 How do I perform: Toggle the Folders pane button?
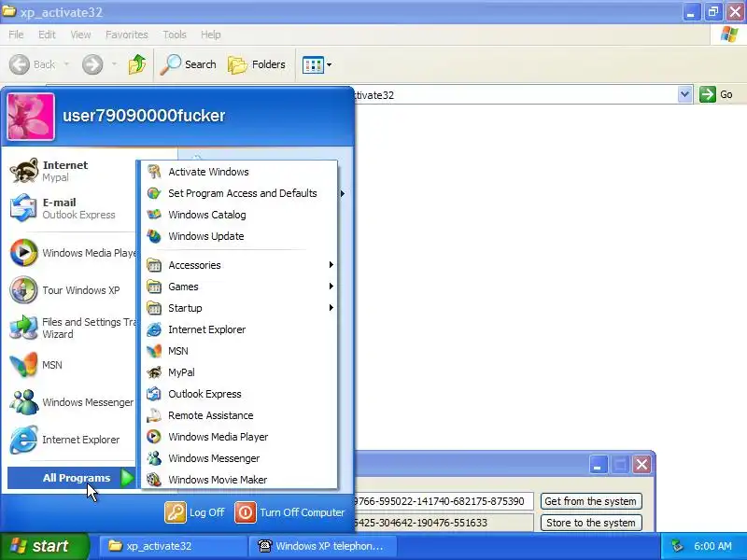[x=257, y=64]
